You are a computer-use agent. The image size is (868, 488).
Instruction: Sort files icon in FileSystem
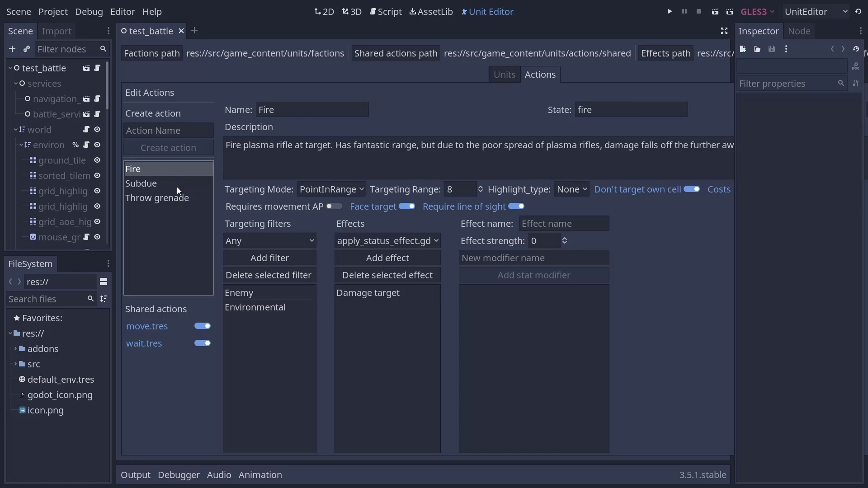(x=104, y=299)
